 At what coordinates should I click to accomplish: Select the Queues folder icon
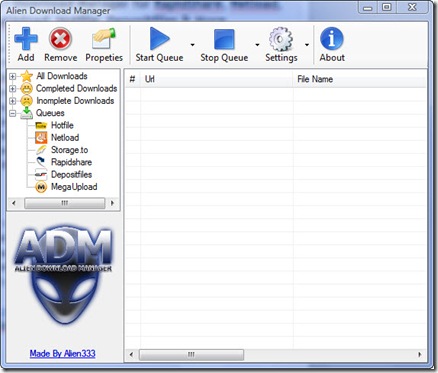pos(26,113)
